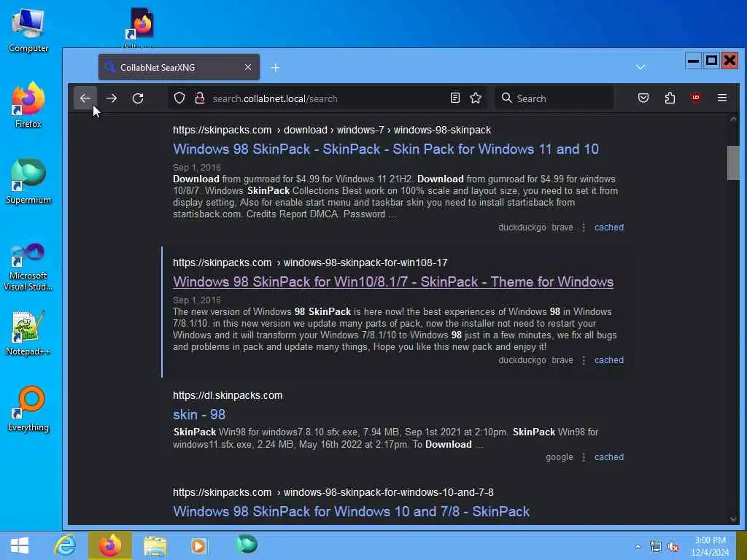This screenshot has width=747, height=560.
Task: Open File Explorer from the taskbar
Action: [x=155, y=545]
